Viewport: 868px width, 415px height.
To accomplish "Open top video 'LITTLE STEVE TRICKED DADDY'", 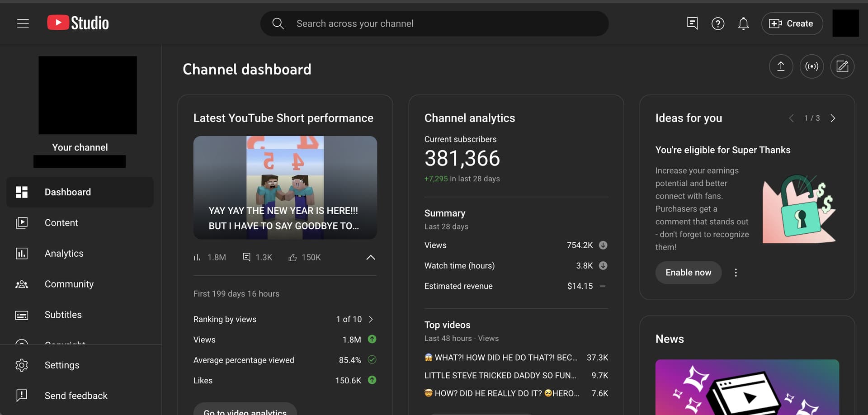I will point(500,376).
